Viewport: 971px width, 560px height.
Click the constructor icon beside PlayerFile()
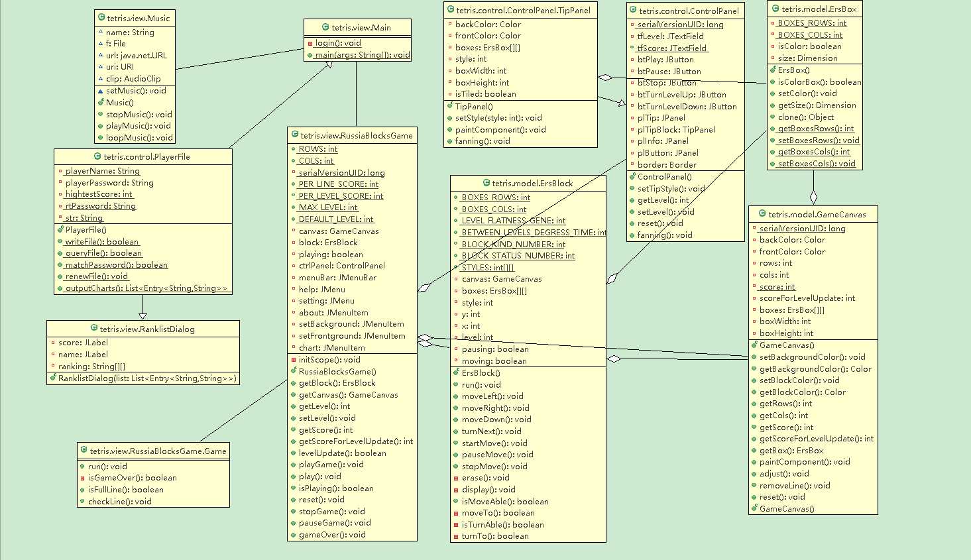point(60,229)
